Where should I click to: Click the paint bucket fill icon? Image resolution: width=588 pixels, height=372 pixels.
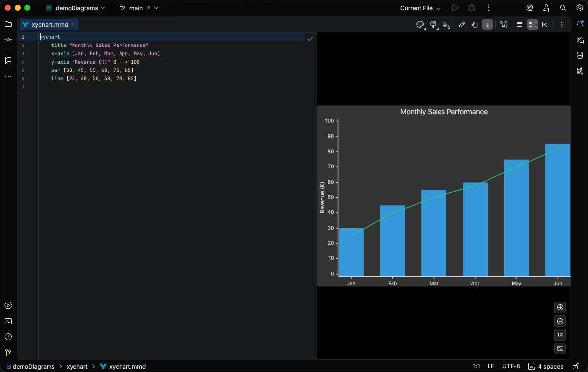pos(446,24)
